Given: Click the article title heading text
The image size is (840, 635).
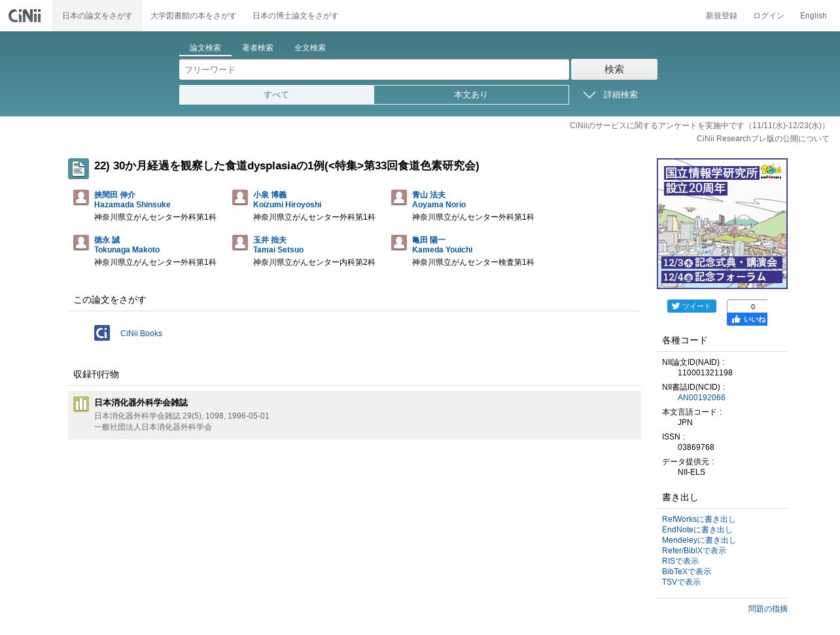Looking at the screenshot, I should (287, 165).
